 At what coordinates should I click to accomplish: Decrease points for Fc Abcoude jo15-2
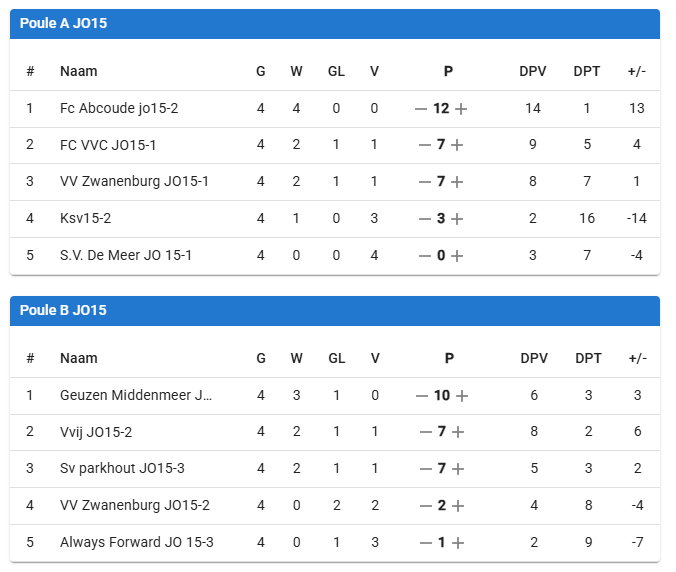[x=421, y=109]
